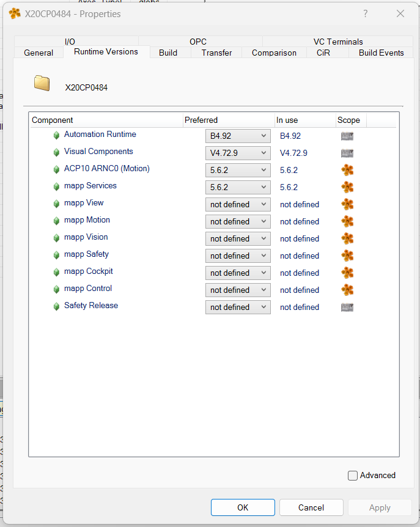Image resolution: width=420 pixels, height=527 pixels.
Task: Click the green icon beside ACP10 ARNC0 (Motion)
Action: 56,170
